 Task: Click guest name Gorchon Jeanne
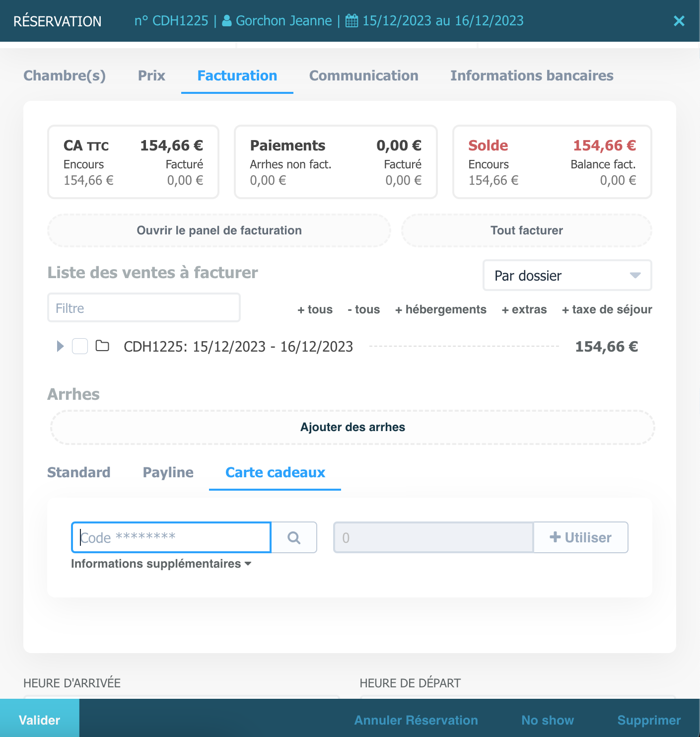tap(283, 21)
